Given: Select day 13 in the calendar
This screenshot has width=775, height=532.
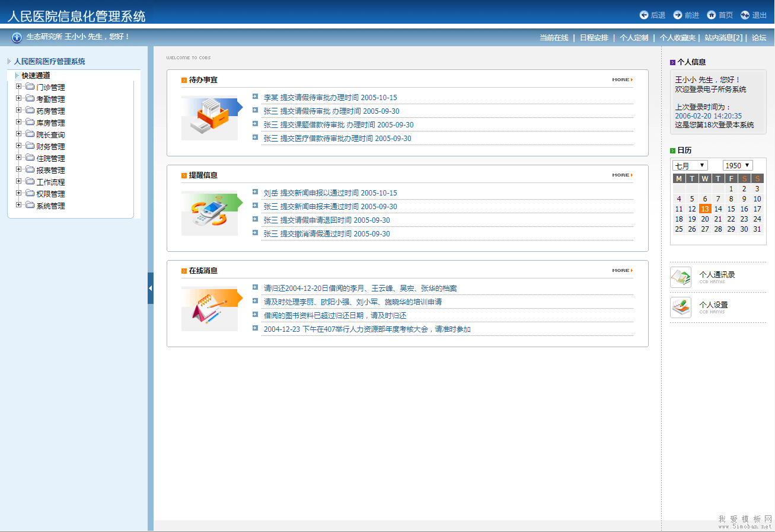Looking at the screenshot, I should click(x=705, y=209).
